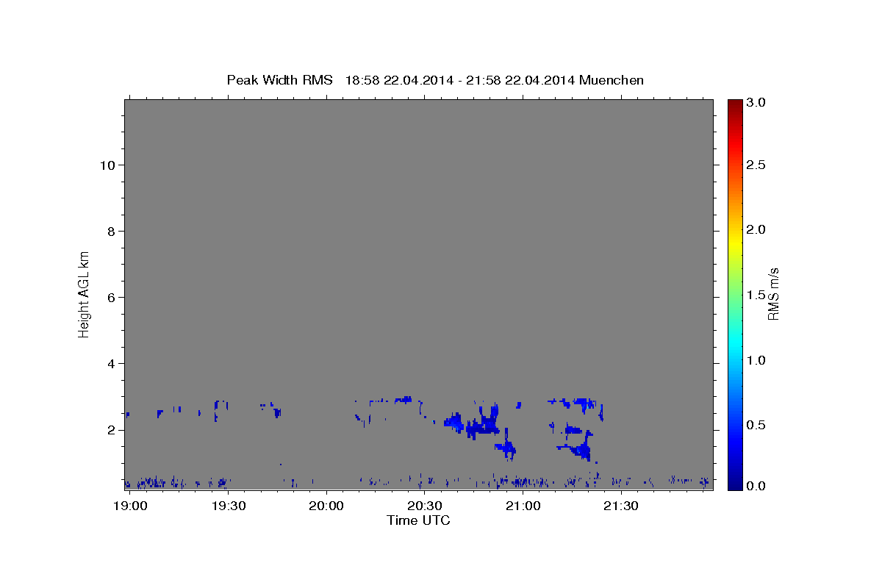Screen dimensions: 882x588
Task: Click the 21:30 time tick label
Action: [x=621, y=506]
